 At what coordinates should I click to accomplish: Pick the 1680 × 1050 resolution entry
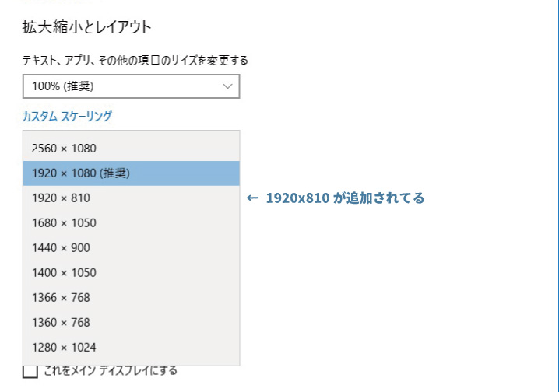tap(132, 223)
